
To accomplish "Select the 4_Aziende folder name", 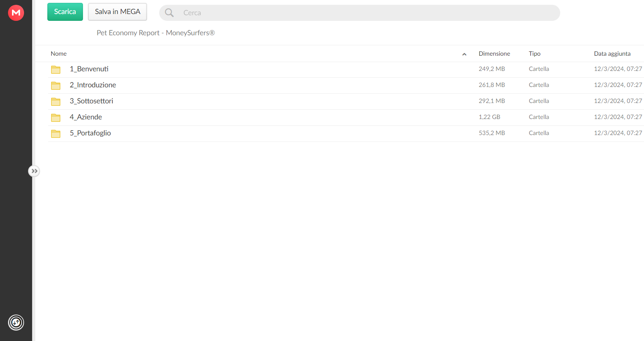I will (x=86, y=117).
